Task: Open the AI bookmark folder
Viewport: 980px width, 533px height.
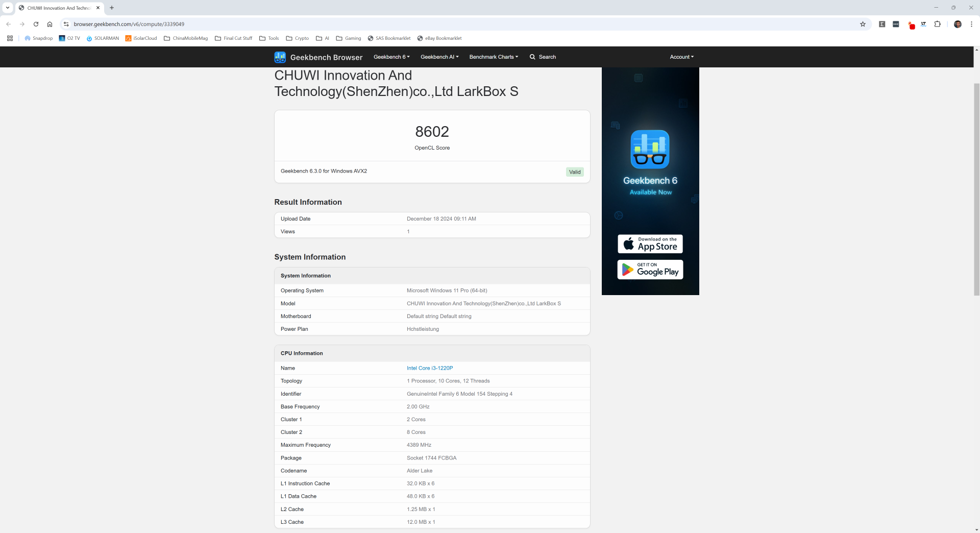Action: (x=323, y=38)
